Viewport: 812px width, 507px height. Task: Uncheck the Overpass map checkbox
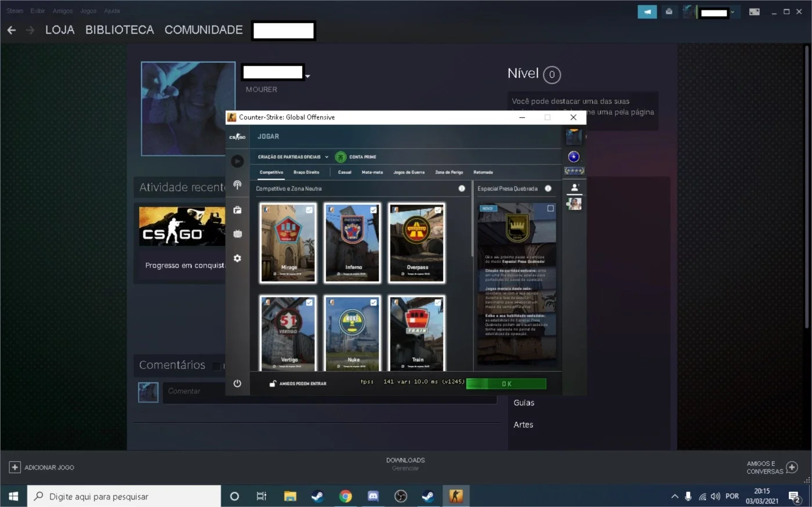point(438,210)
